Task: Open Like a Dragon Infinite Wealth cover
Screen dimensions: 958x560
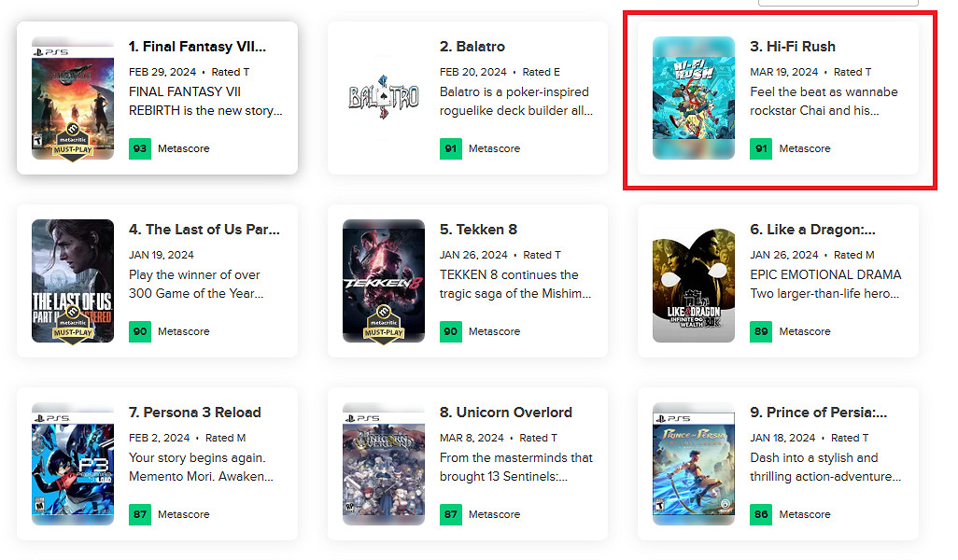Action: (x=694, y=281)
